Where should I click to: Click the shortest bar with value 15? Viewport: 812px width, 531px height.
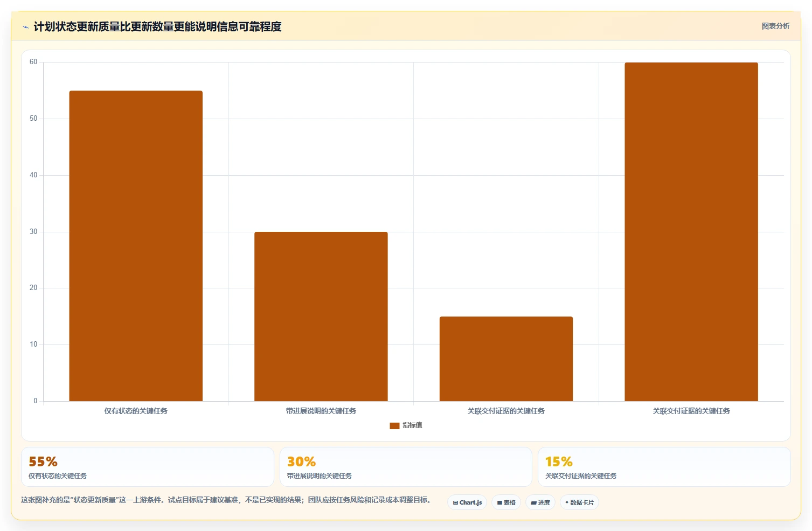coord(506,358)
